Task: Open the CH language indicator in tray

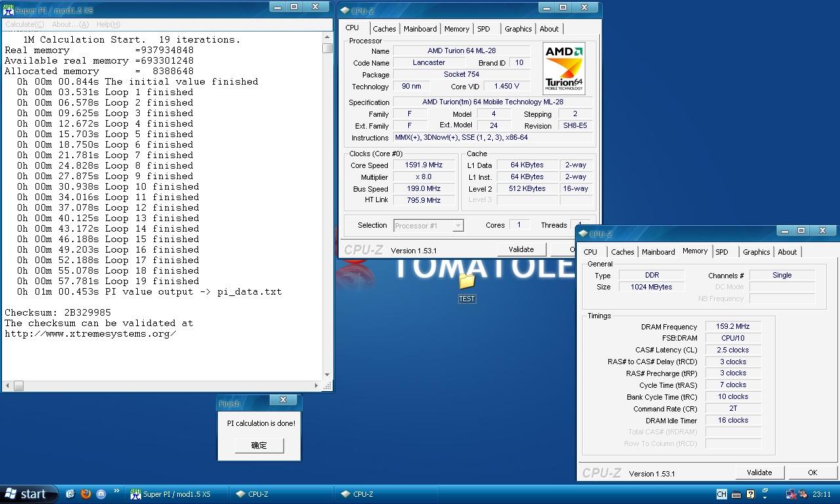Action: [x=722, y=494]
